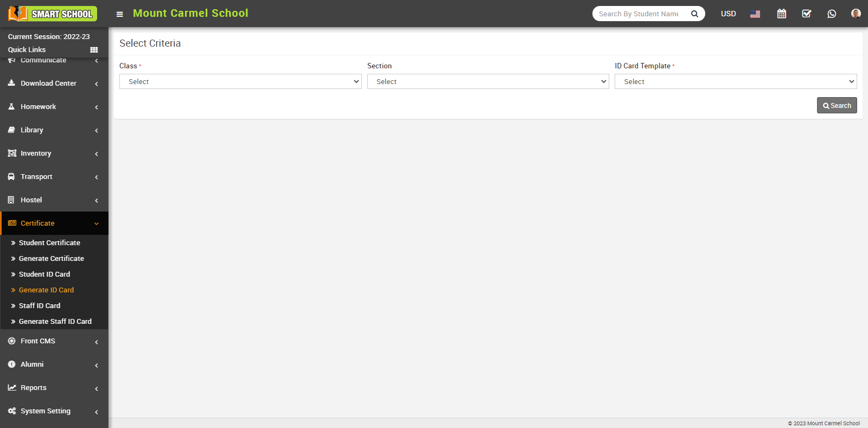Open the ID Card Template dropdown
Screen dimensions: 868x428
735,81
